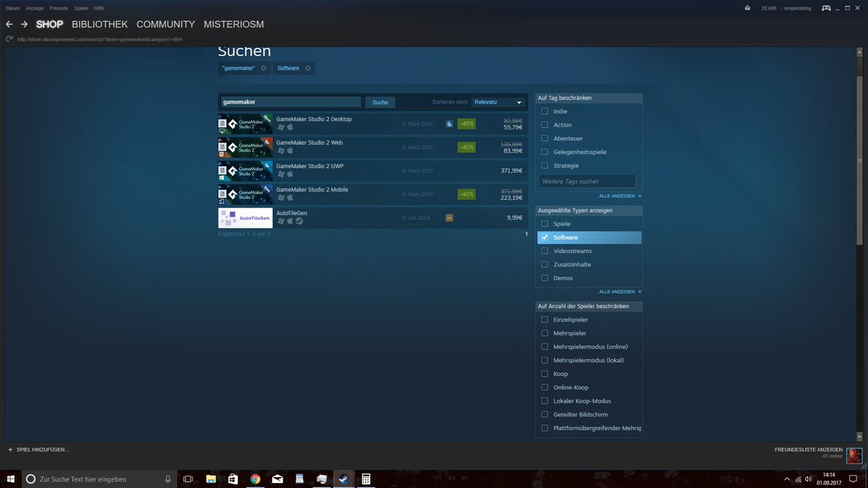The width and height of the screenshot is (868, 488).
Task: Collapse the Auf Tag beschränken section header
Action: (x=589, y=98)
